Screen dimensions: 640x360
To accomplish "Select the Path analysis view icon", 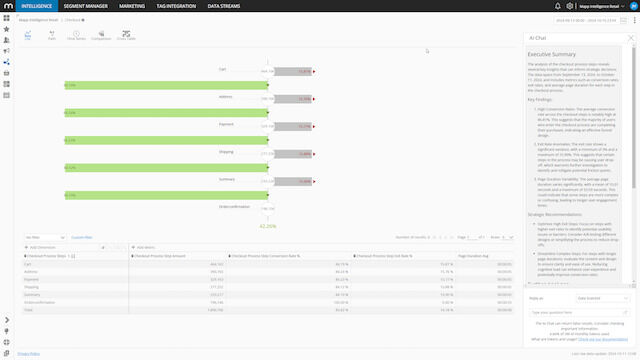I will 52,35.
